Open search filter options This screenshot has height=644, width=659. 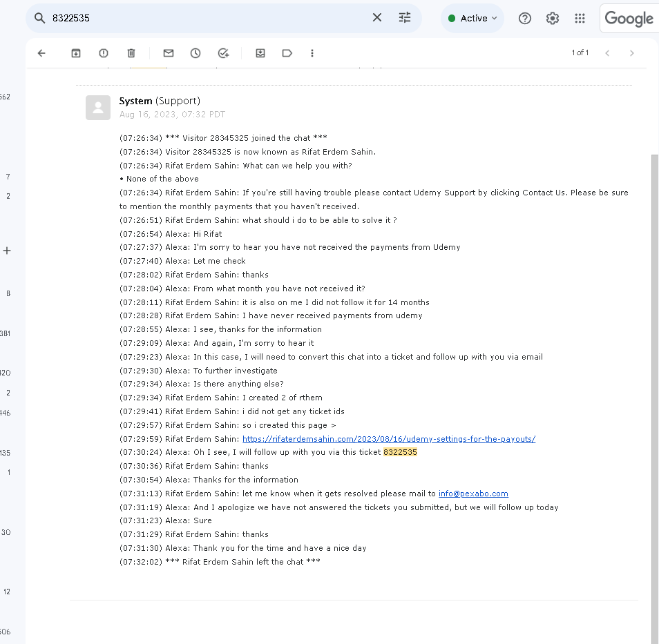tap(405, 18)
